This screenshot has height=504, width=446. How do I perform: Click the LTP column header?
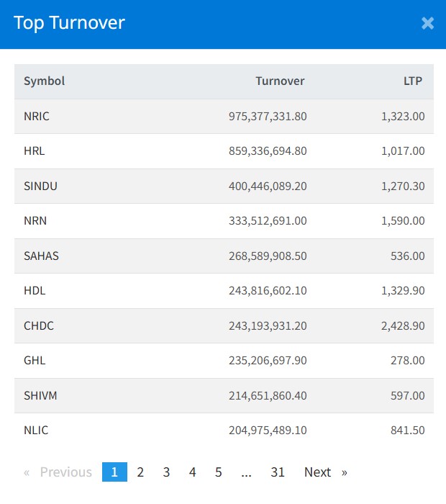[413, 81]
